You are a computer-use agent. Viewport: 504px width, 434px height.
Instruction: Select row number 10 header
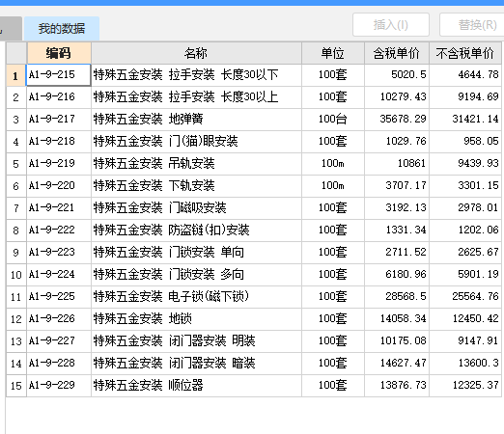[16, 275]
